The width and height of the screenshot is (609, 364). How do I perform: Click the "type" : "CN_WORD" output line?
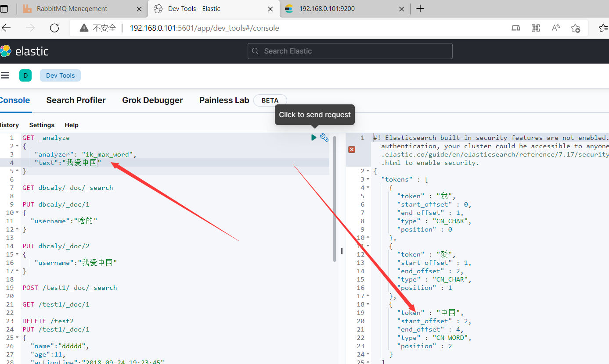pyautogui.click(x=434, y=338)
